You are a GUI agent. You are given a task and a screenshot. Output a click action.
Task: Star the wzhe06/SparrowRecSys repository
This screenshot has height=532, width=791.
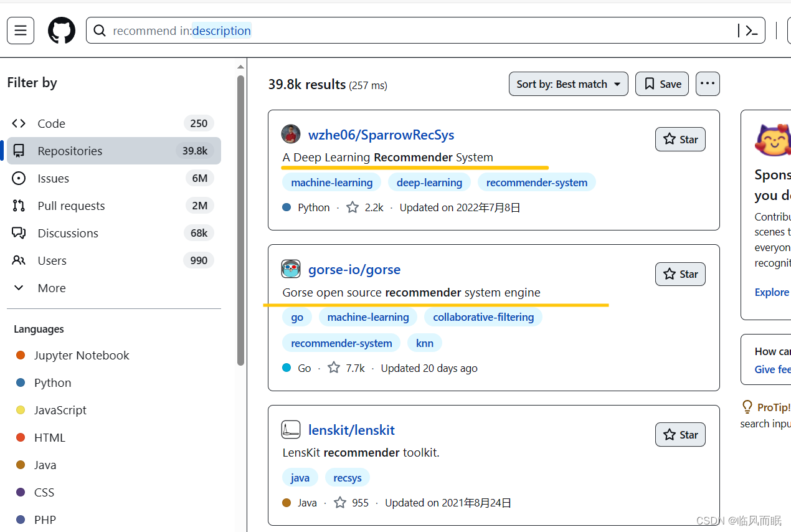pos(680,139)
